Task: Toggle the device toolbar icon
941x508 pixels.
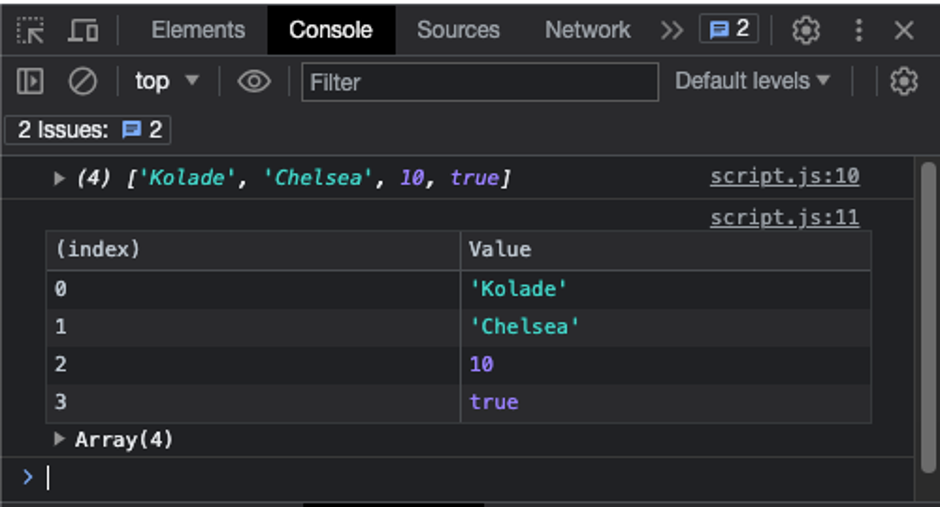Action: click(x=83, y=31)
